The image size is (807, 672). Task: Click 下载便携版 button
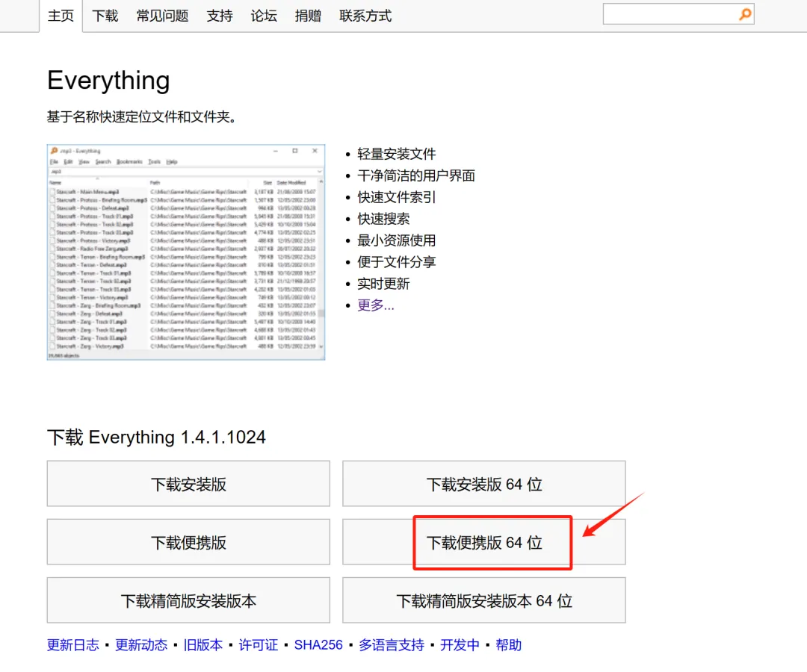pos(188,542)
